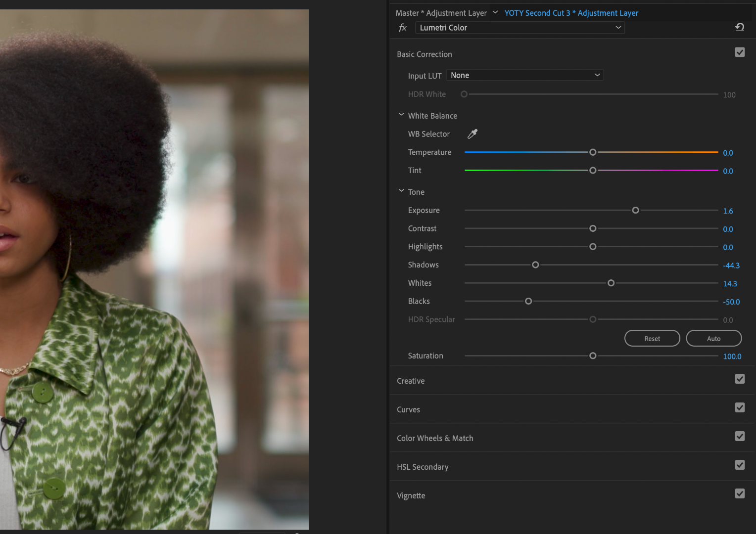Click the Tint slider handle
Screen dimensions: 756x534
point(593,171)
